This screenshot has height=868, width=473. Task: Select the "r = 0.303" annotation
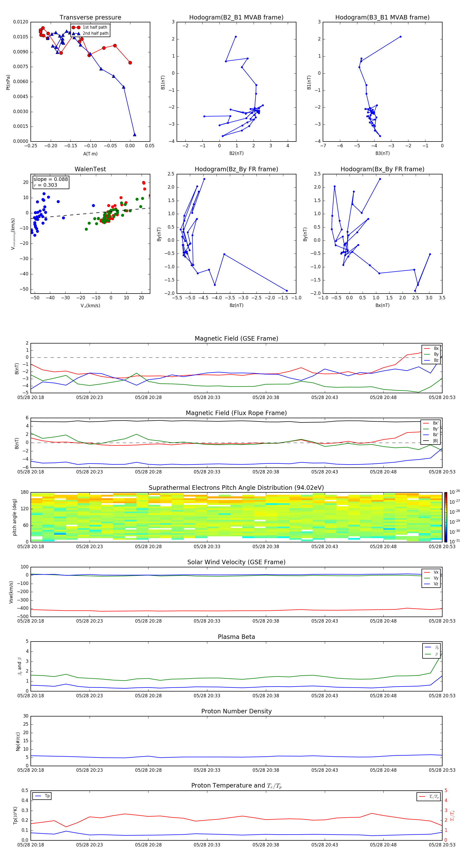tap(45, 185)
